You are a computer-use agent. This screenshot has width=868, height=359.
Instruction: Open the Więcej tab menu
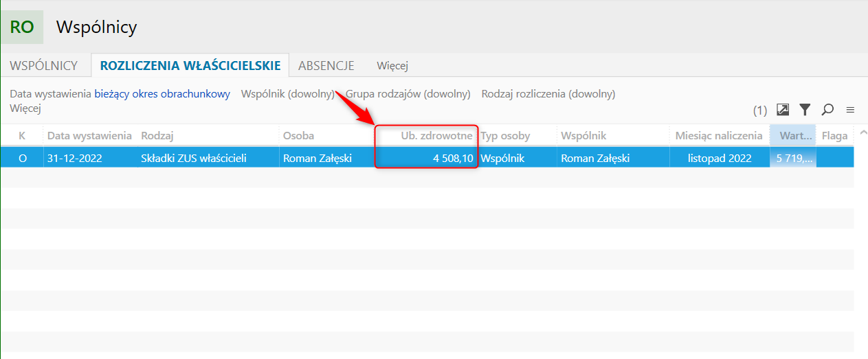(392, 66)
